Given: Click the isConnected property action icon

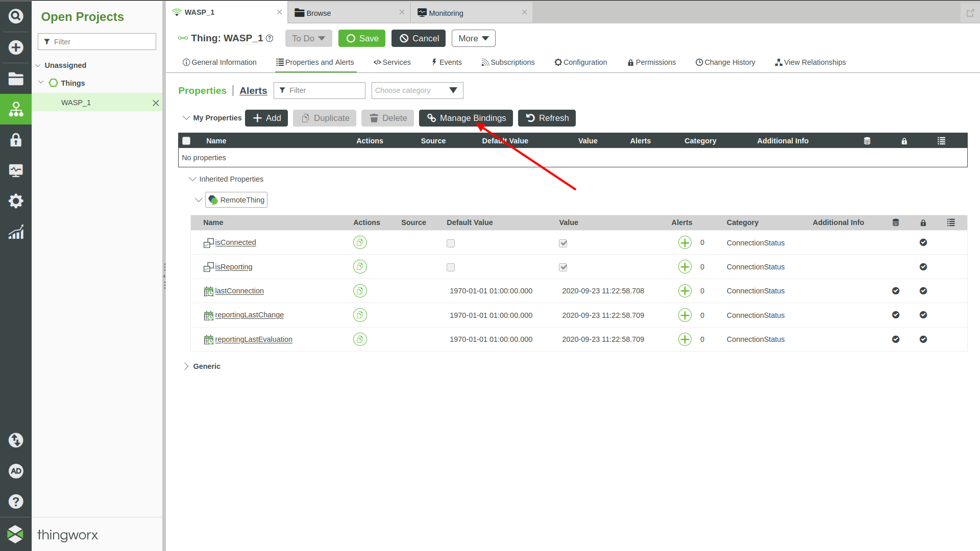Looking at the screenshot, I should coord(359,242).
